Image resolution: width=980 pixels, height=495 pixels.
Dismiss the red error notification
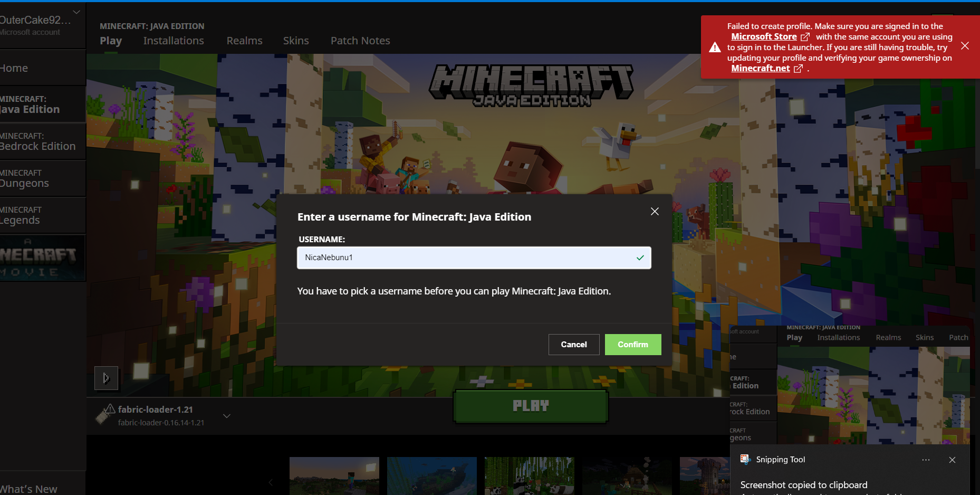tap(965, 46)
